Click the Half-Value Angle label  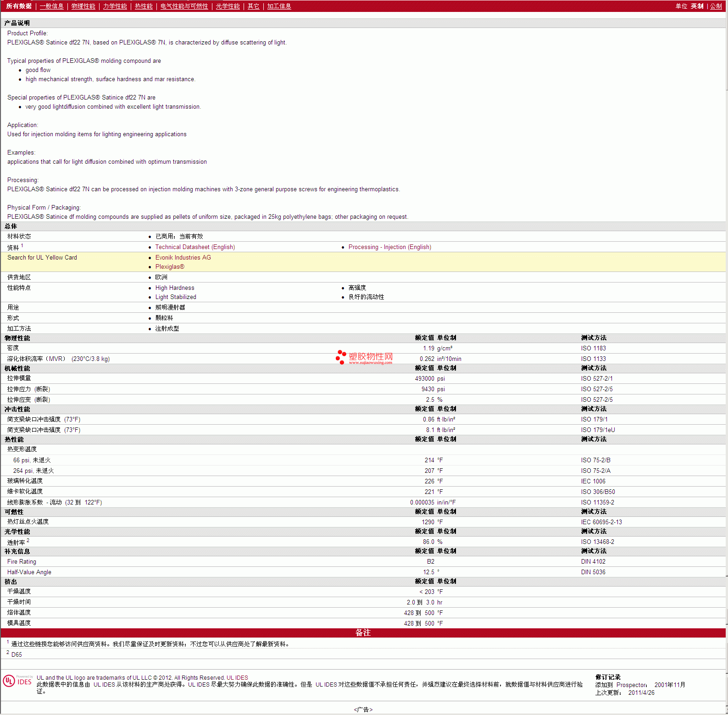(29, 572)
